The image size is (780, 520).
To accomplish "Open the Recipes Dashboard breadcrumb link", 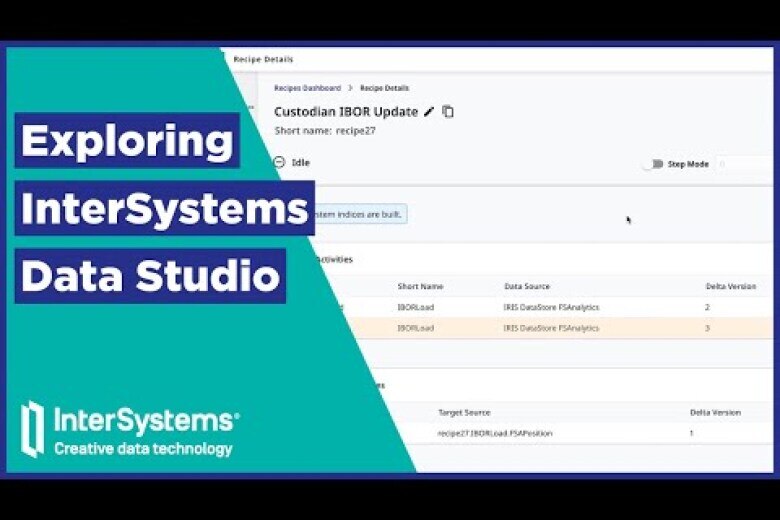I will (307, 88).
